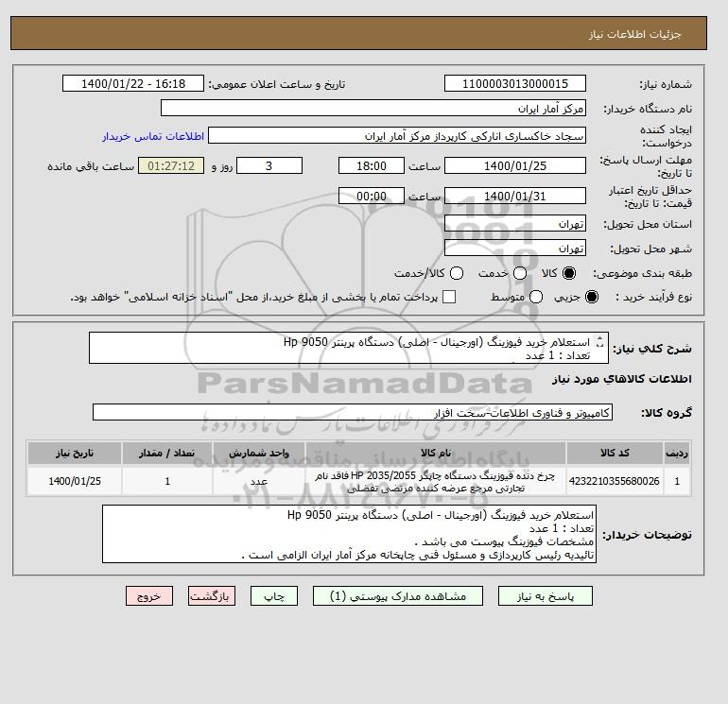Click the row number cell 1
The height and width of the screenshot is (704, 728).
pyautogui.click(x=676, y=481)
